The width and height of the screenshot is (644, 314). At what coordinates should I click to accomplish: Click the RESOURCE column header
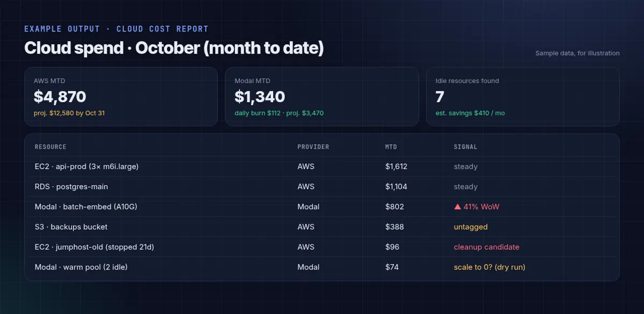pos(50,147)
